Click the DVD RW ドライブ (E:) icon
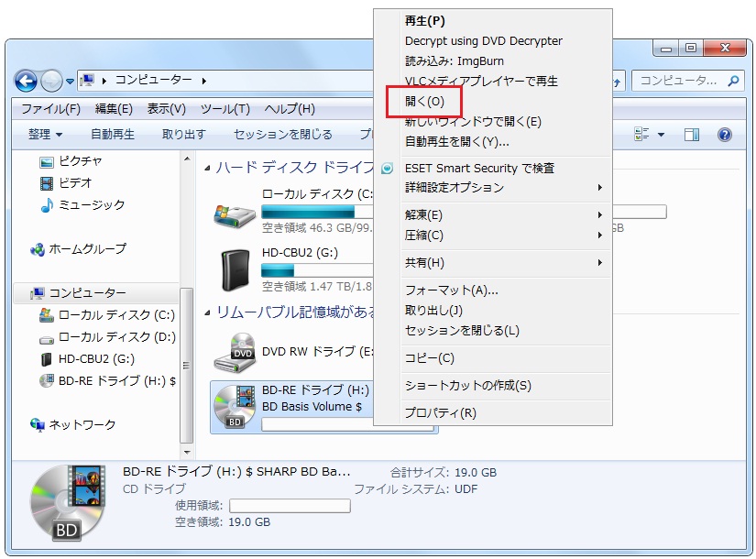 (235, 353)
